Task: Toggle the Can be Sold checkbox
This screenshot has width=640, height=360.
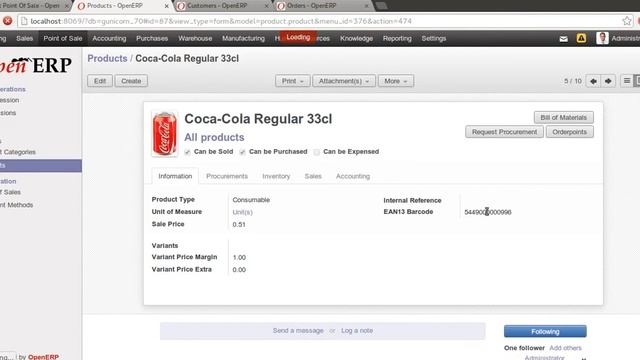Action: point(187,152)
